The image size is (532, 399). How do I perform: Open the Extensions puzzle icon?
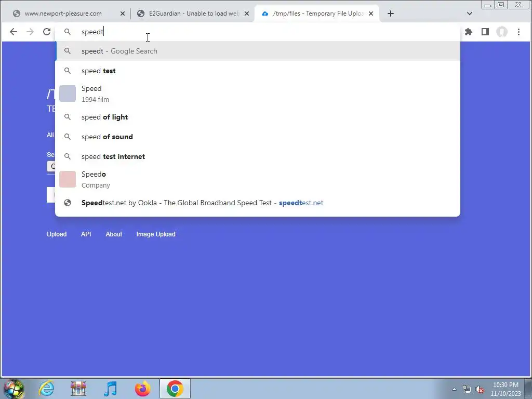(x=469, y=32)
